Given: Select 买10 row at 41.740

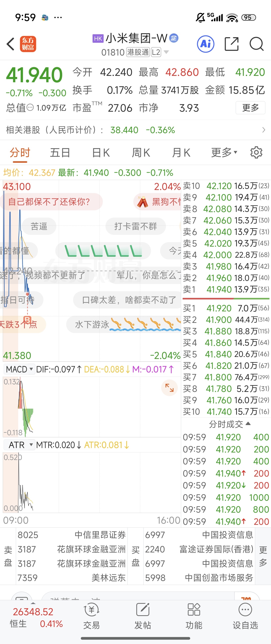Looking at the screenshot, I should tap(226, 412).
